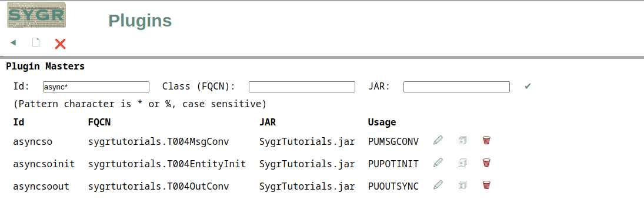
Task: Click into the JAR filter field
Action: click(x=457, y=87)
